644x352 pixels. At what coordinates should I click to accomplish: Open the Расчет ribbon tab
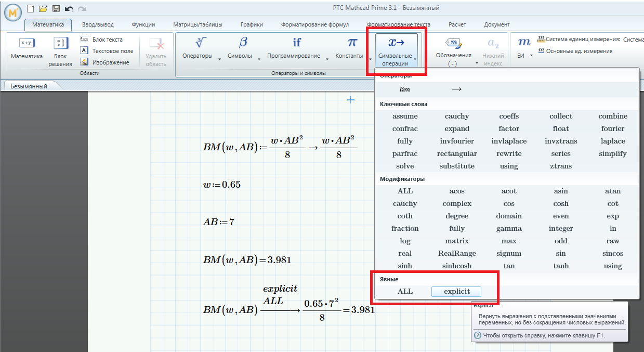click(x=457, y=24)
